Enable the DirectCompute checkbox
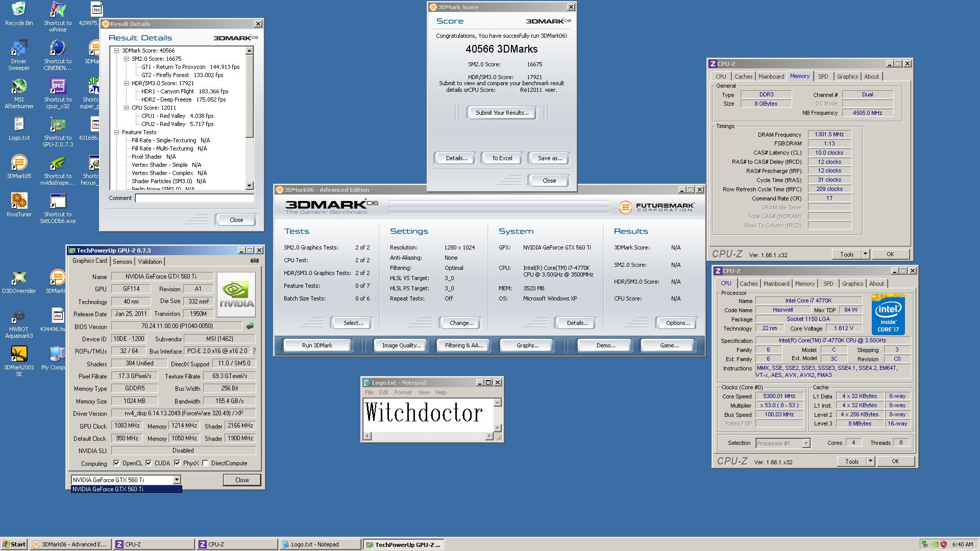Viewport: 980px width, 551px height. click(205, 463)
